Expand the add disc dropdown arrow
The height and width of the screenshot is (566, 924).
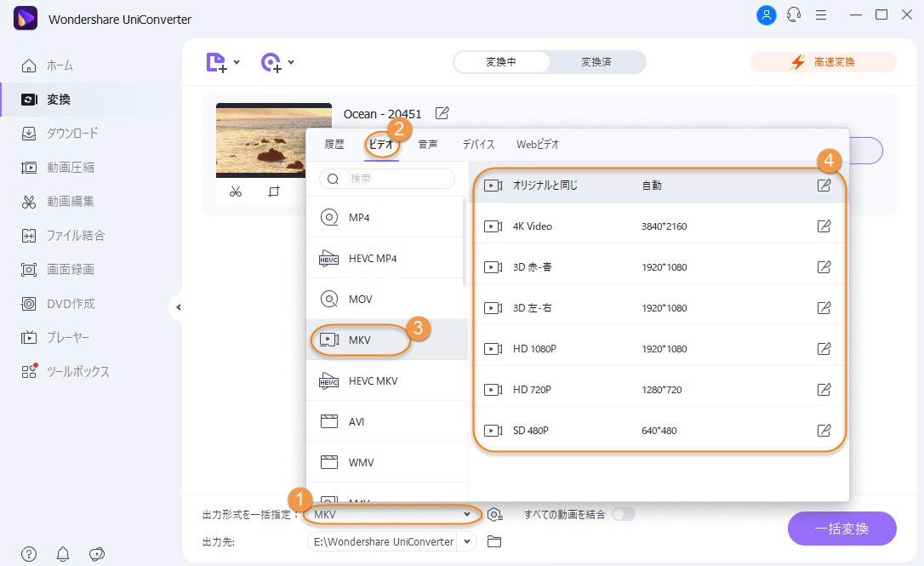[x=291, y=62]
